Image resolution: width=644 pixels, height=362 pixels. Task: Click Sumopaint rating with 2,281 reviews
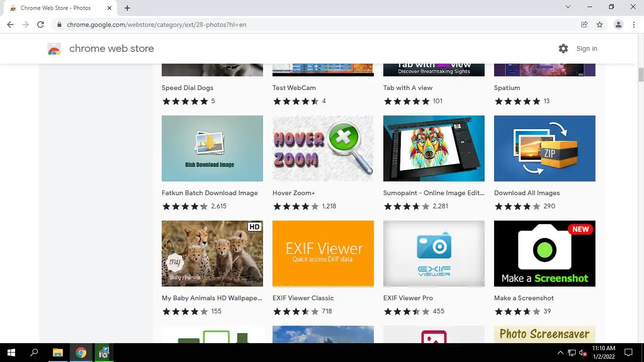tap(416, 206)
